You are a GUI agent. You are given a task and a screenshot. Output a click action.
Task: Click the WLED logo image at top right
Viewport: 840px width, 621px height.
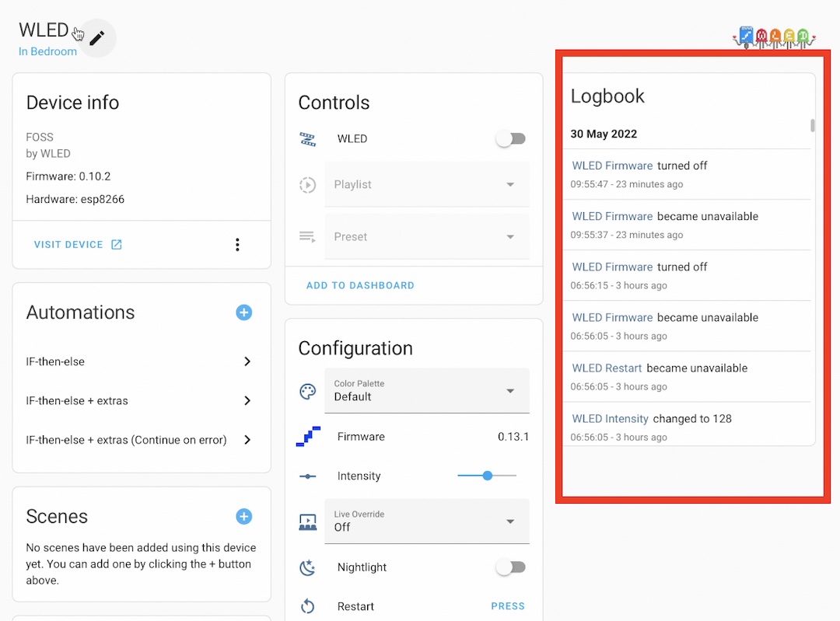click(774, 37)
